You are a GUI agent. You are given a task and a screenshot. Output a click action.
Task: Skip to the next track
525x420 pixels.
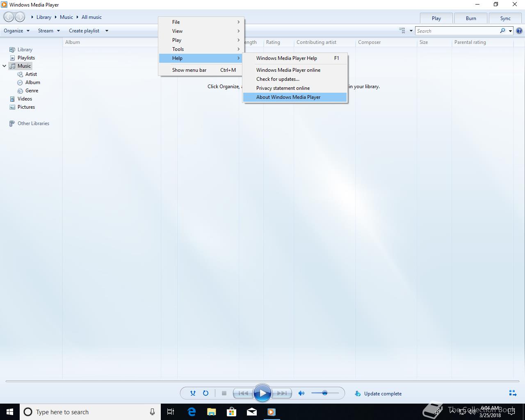(x=282, y=393)
